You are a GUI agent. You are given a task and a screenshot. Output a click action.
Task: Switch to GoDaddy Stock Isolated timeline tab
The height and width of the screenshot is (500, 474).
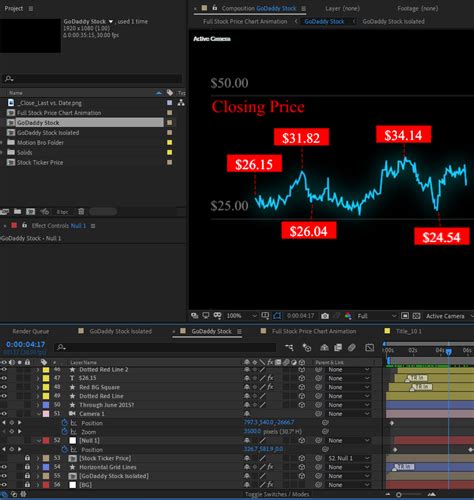pyautogui.click(x=120, y=331)
